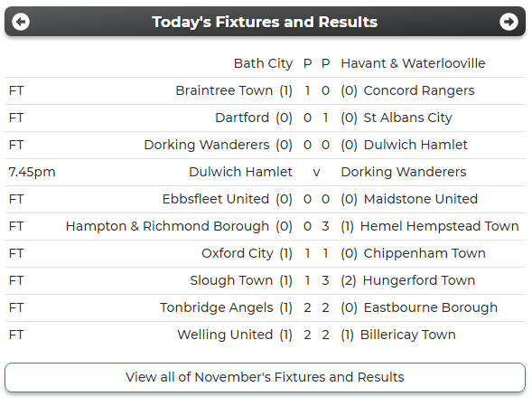Open Slough Town team page
Viewport: 532px width, 406px height.
pos(231,280)
